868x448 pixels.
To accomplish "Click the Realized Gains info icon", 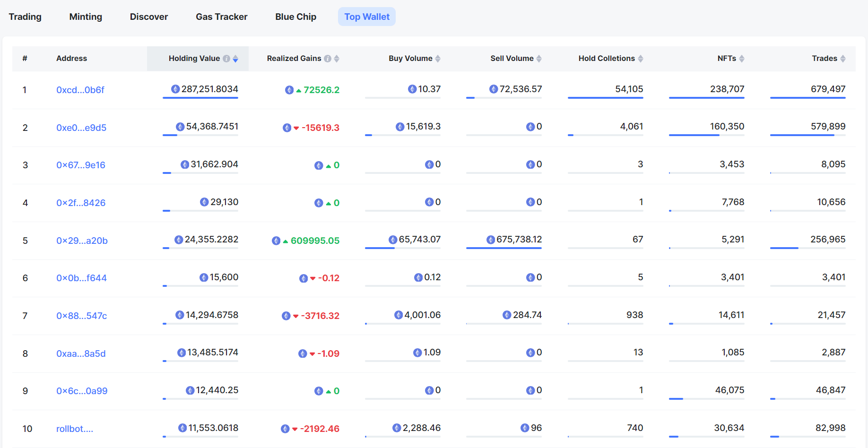I will coord(328,59).
